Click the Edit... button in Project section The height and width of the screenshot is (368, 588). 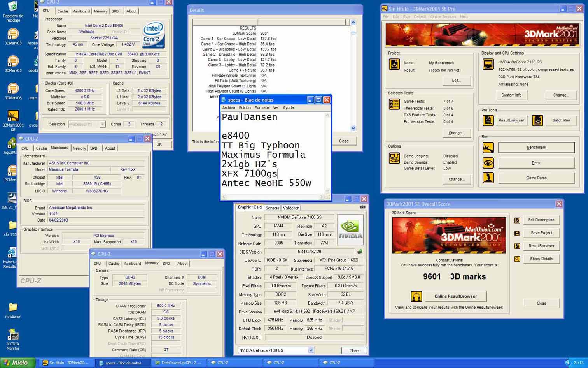coord(457,80)
